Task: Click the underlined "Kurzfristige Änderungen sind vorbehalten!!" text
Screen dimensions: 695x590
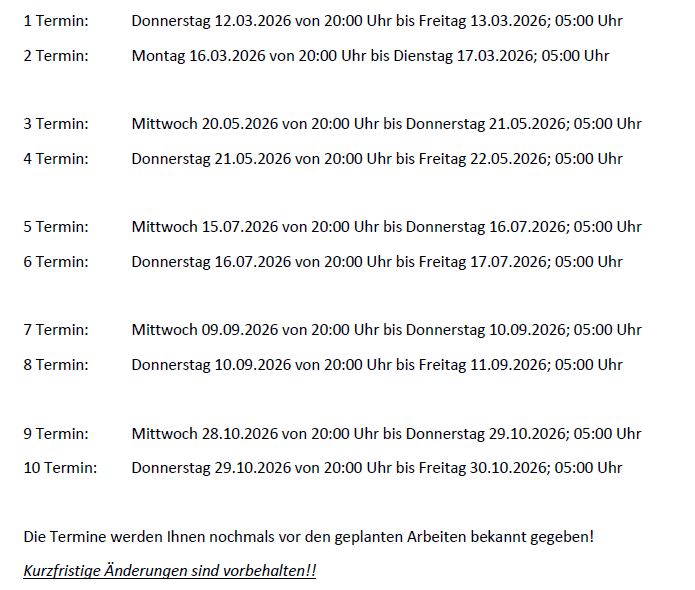Action: 170,570
